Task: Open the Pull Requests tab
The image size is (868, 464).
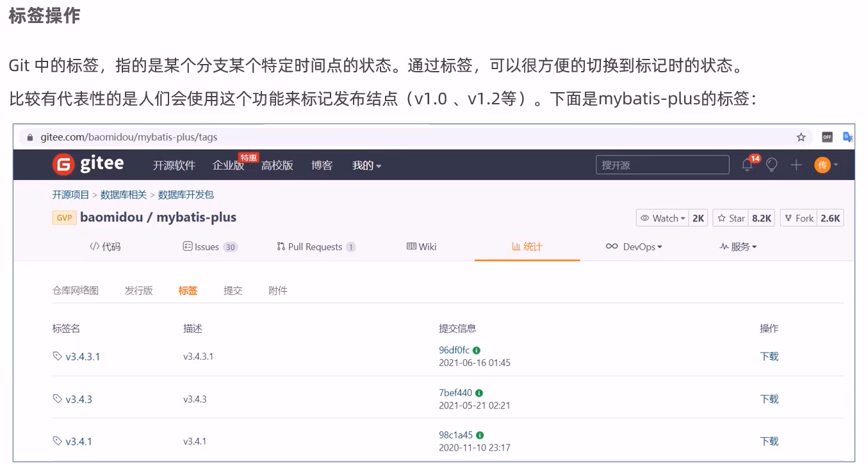Action: pyautogui.click(x=316, y=246)
